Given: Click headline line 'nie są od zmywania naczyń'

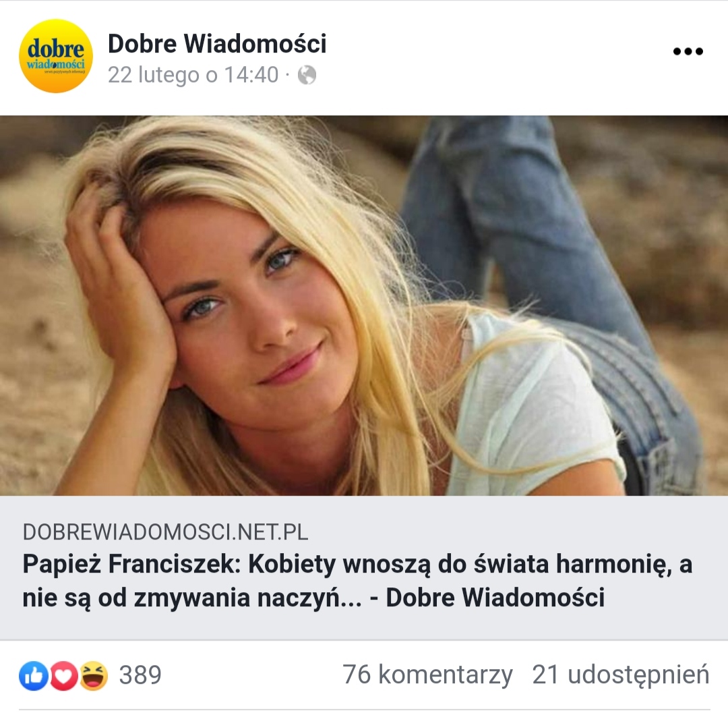Looking at the screenshot, I should 191,598.
